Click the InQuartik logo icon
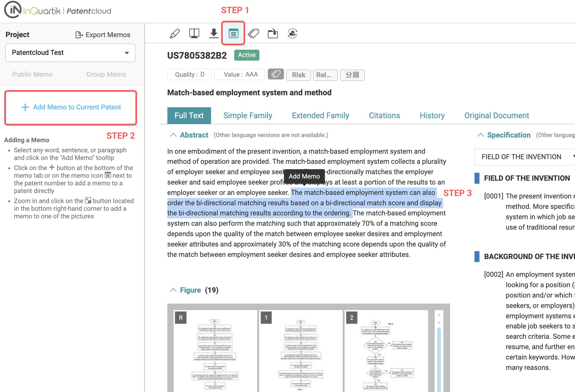 pos(13,10)
